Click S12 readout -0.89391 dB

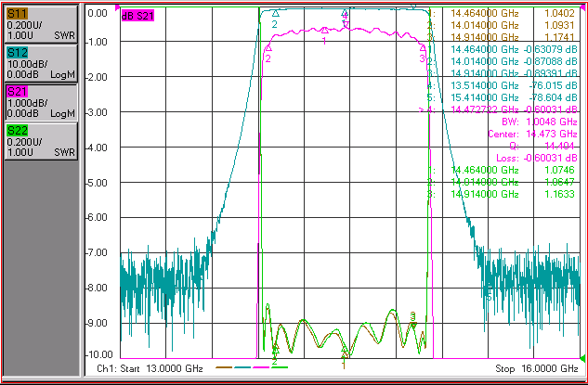550,73
